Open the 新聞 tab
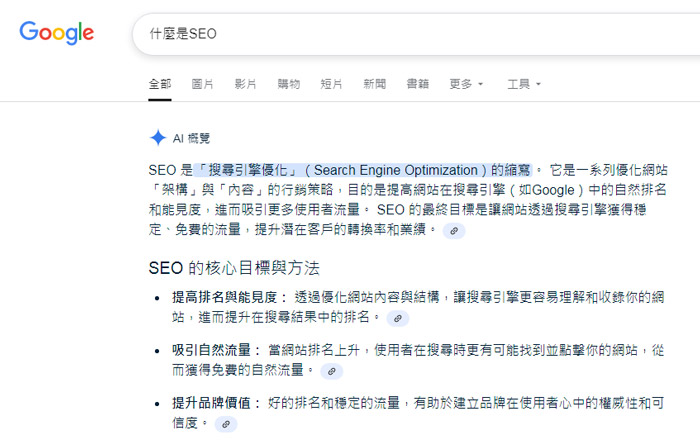This screenshot has height=447, width=700. pos(374,84)
